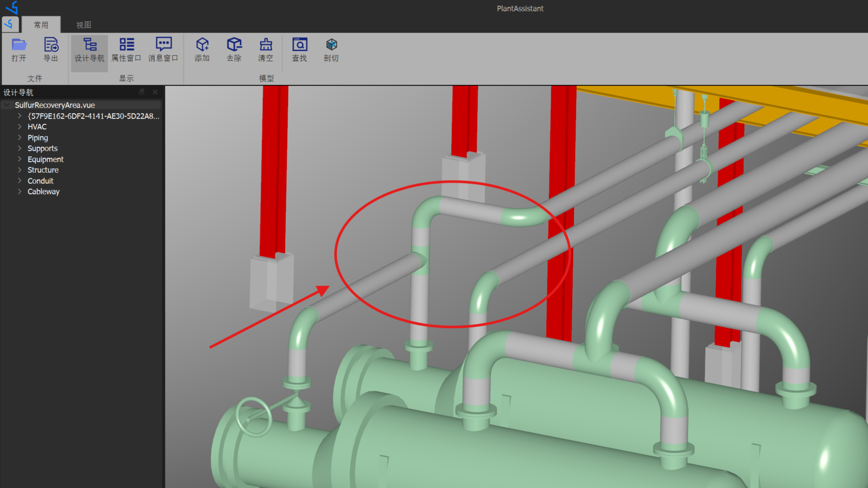Select the HVAC tree item
The height and width of the screenshot is (488, 868).
click(x=37, y=127)
